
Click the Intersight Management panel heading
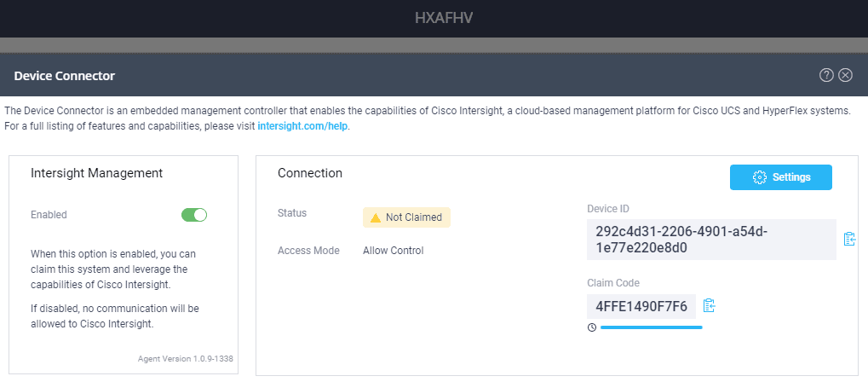[x=97, y=173]
